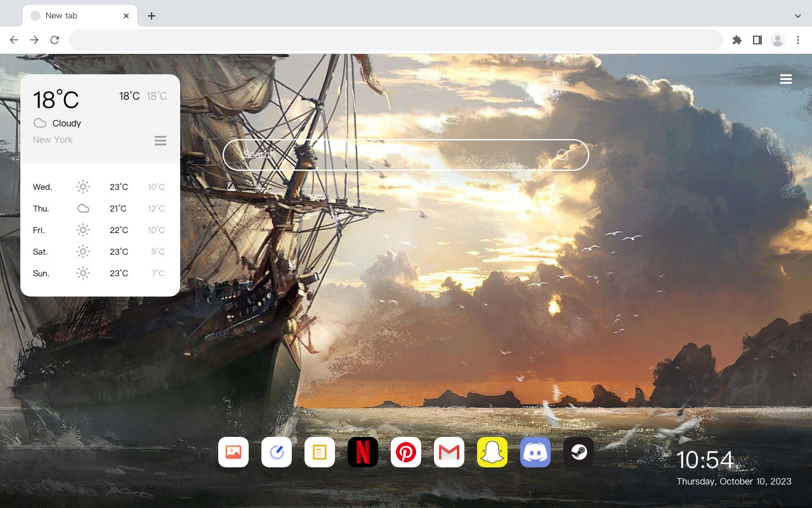Viewport: 812px width, 508px height.
Task: Open Chrome three-dot menu
Action: pos(798,40)
